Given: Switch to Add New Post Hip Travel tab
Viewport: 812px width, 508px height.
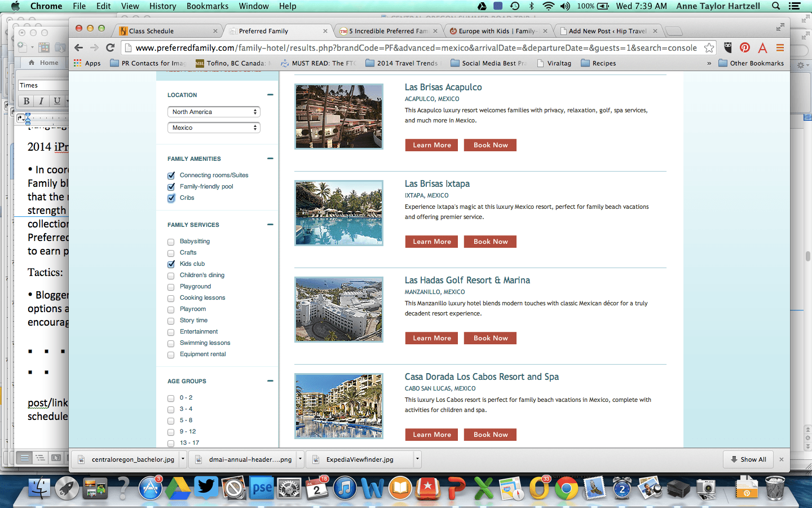Looking at the screenshot, I should coord(608,31).
